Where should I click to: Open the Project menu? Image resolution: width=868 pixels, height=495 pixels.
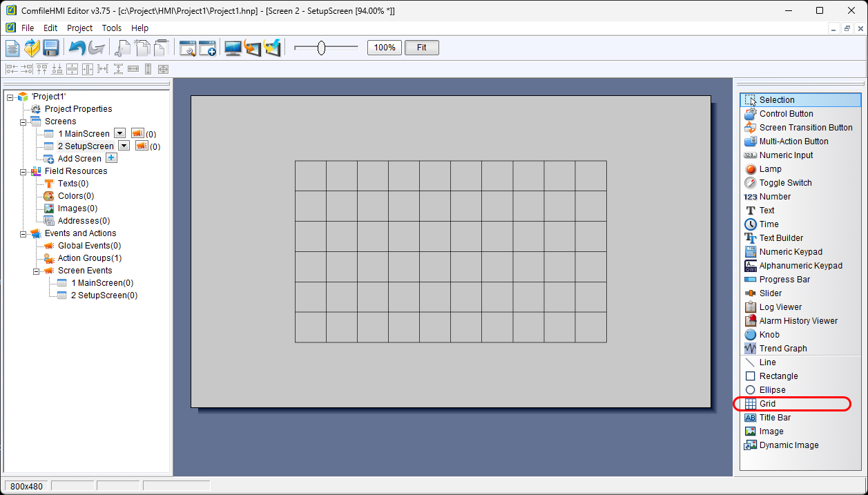pos(79,28)
